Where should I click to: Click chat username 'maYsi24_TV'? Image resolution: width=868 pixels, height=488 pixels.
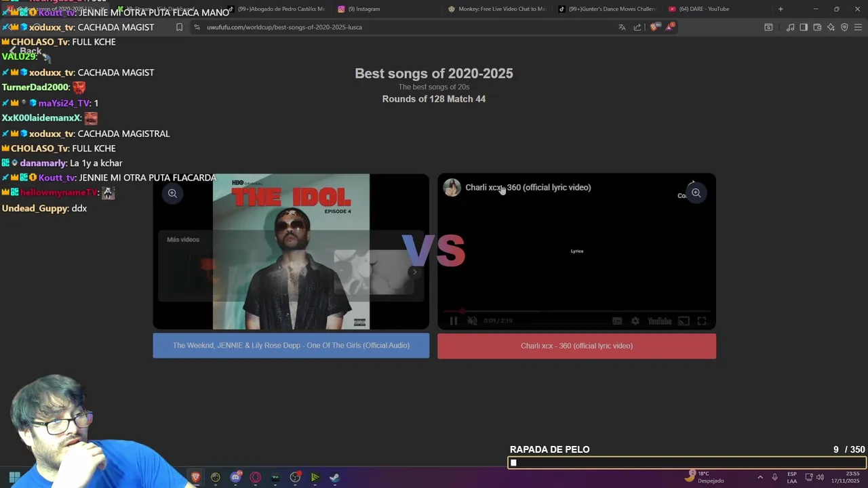(x=64, y=103)
